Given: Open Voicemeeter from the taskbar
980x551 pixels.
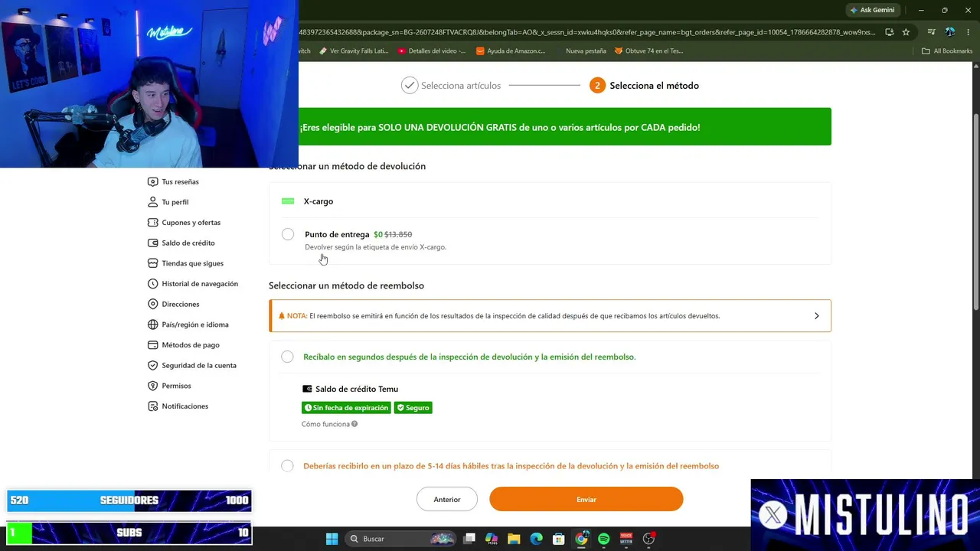Looking at the screenshot, I should (x=626, y=539).
